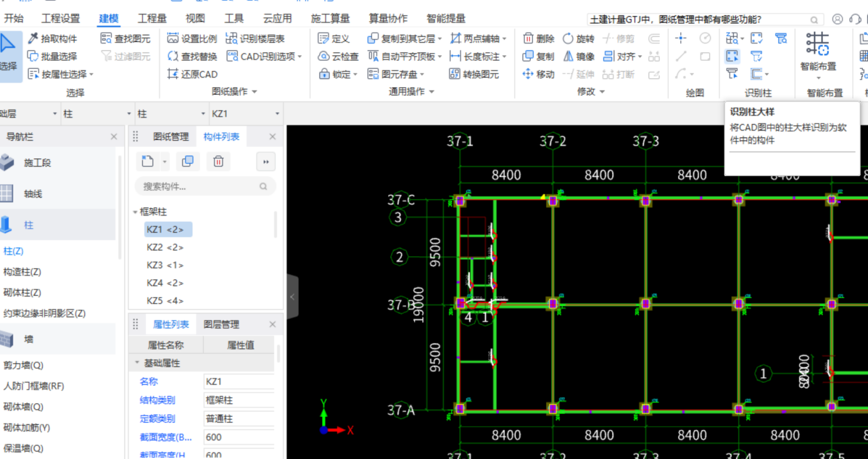868x459 pixels.
Task: Click the 名称 value field KZ1
Action: click(x=238, y=382)
